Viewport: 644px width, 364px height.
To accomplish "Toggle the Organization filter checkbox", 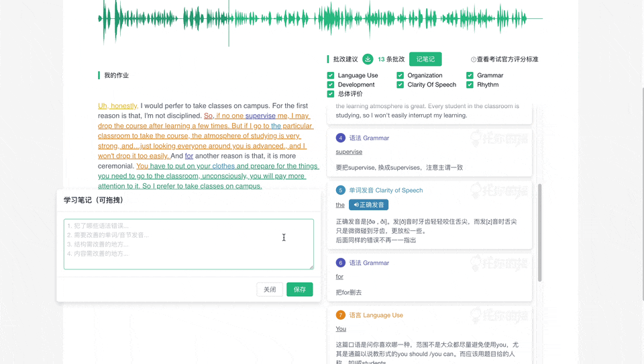I will (400, 76).
